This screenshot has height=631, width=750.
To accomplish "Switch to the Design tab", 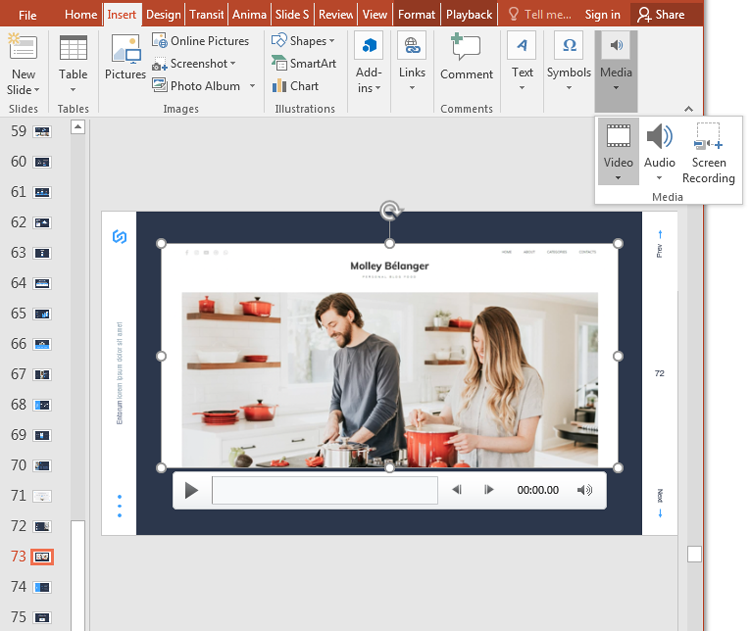I will point(163,15).
